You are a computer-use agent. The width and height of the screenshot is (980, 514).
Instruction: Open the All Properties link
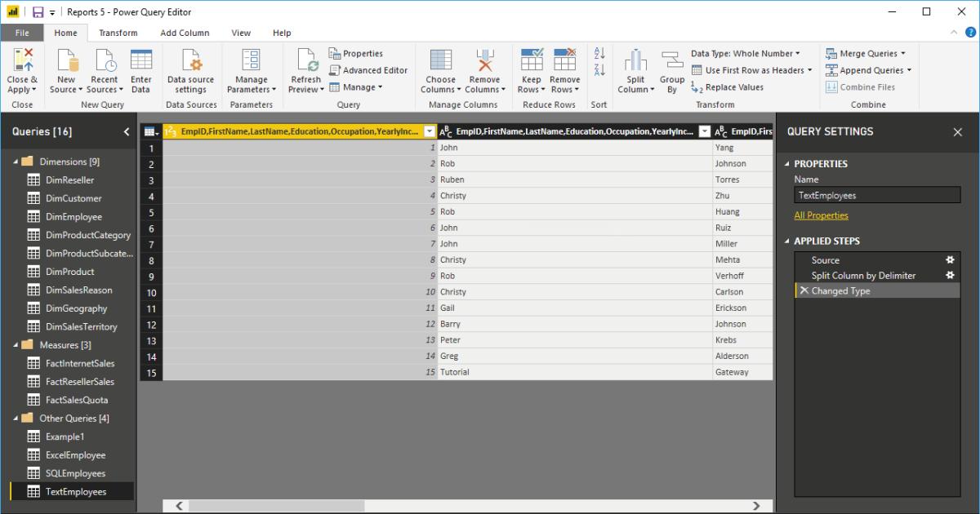821,215
